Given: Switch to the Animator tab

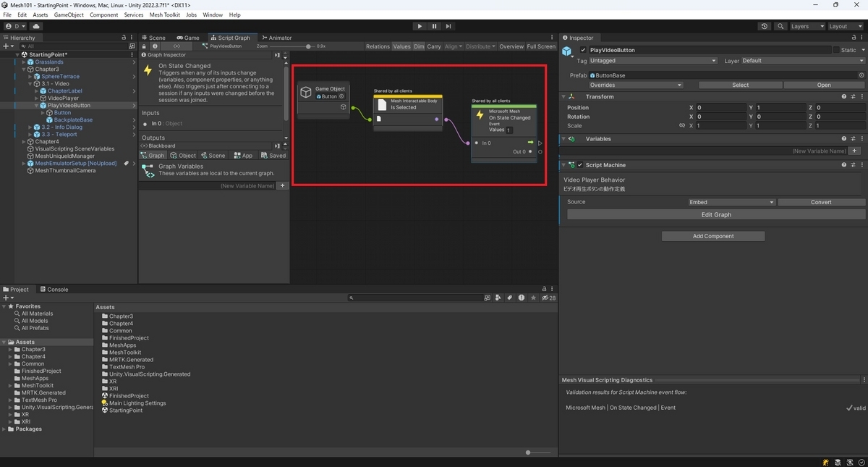Looking at the screenshot, I should coord(277,38).
